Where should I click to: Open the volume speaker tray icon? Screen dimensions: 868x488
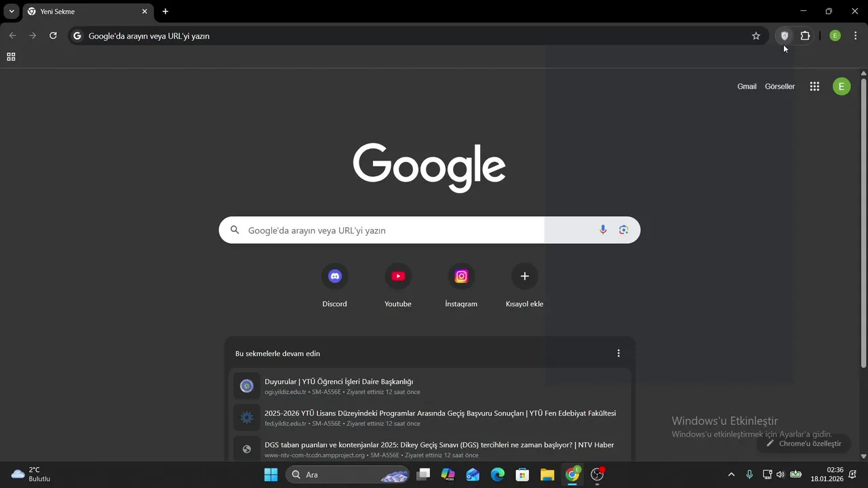click(x=781, y=474)
